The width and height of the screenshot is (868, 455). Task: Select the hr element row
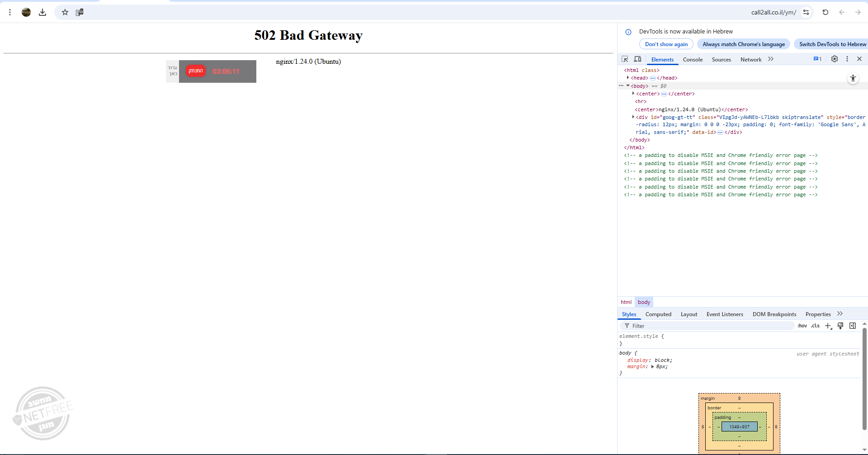[641, 101]
